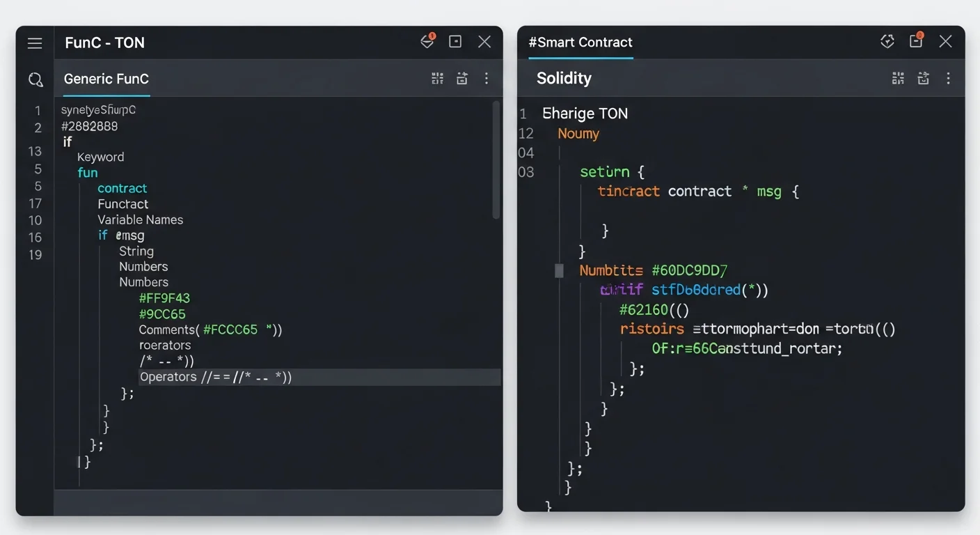Click the 'stfDoBdored(*))' line

[x=684, y=290]
